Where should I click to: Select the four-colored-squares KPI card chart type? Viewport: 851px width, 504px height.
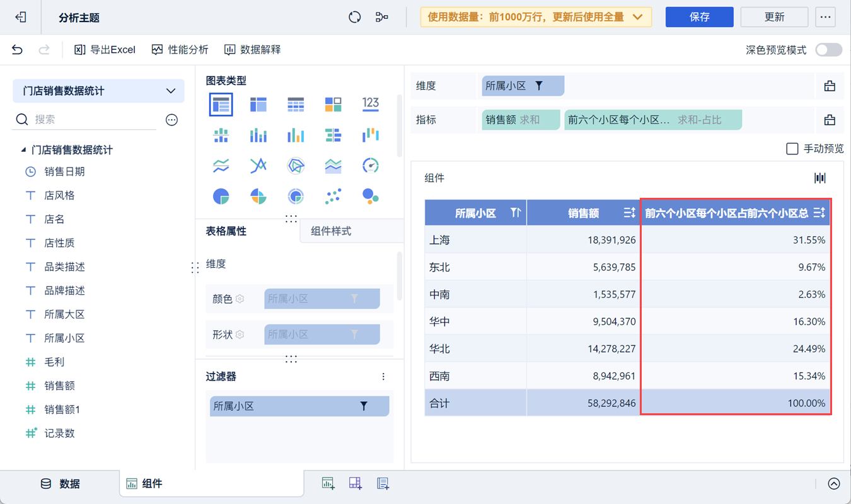click(x=333, y=105)
